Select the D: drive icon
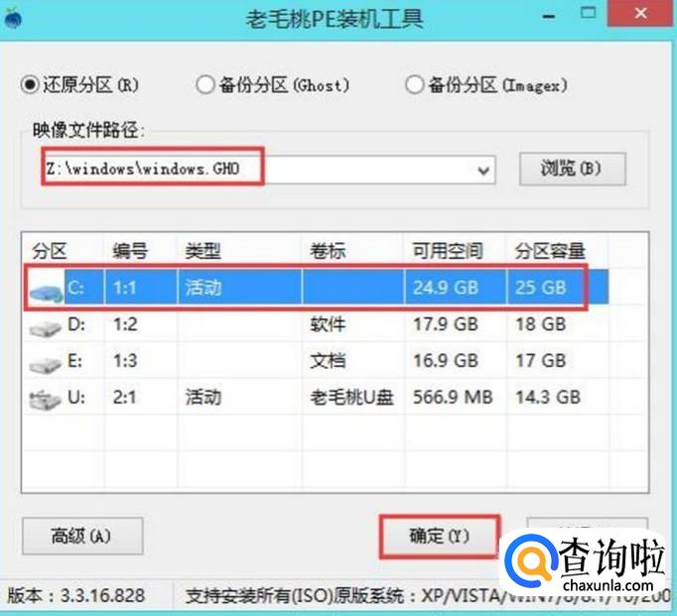Image resolution: width=677 pixels, height=616 pixels. [46, 328]
